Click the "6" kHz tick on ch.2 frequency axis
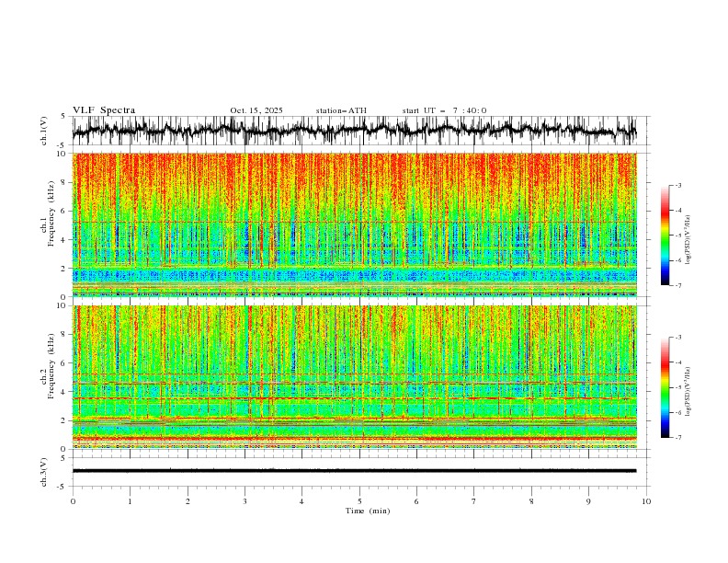The image size is (728, 563). tap(64, 362)
